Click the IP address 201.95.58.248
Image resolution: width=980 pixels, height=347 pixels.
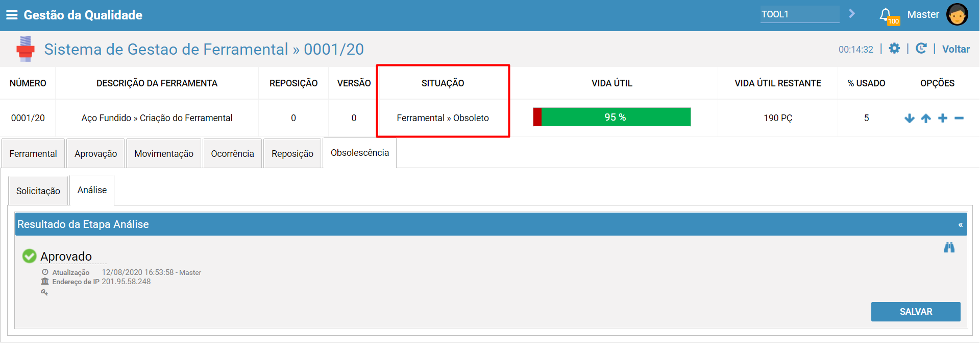point(126,282)
